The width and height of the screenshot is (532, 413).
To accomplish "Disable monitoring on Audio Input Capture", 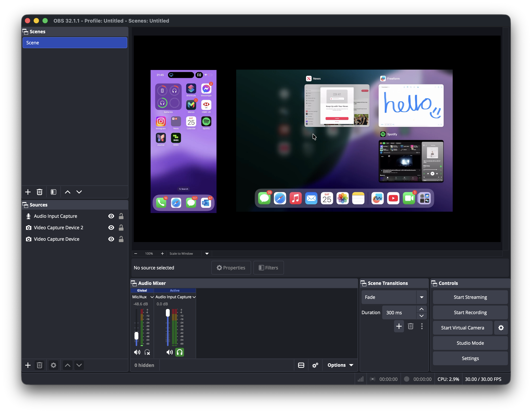I will click(179, 352).
